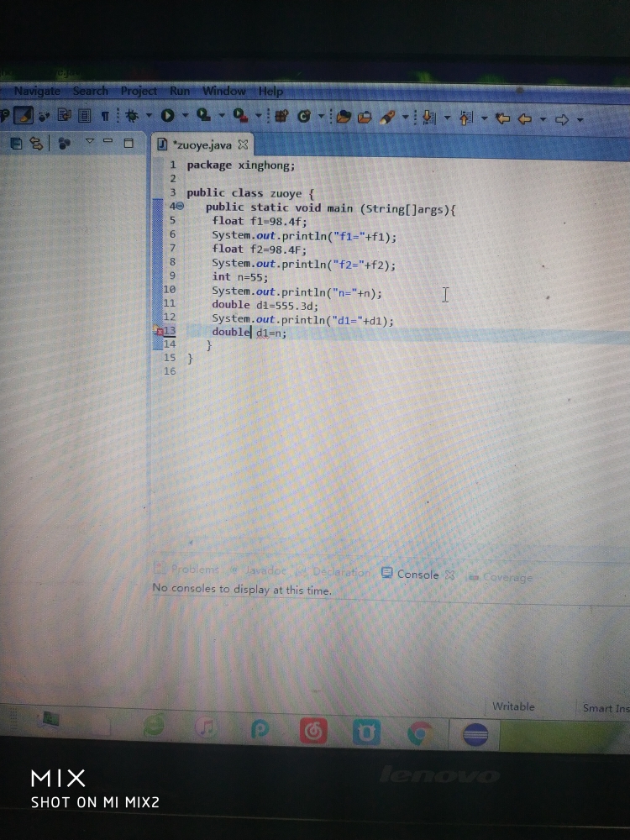
Task: Open Next Annotation dropdown arrow
Action: [448, 118]
